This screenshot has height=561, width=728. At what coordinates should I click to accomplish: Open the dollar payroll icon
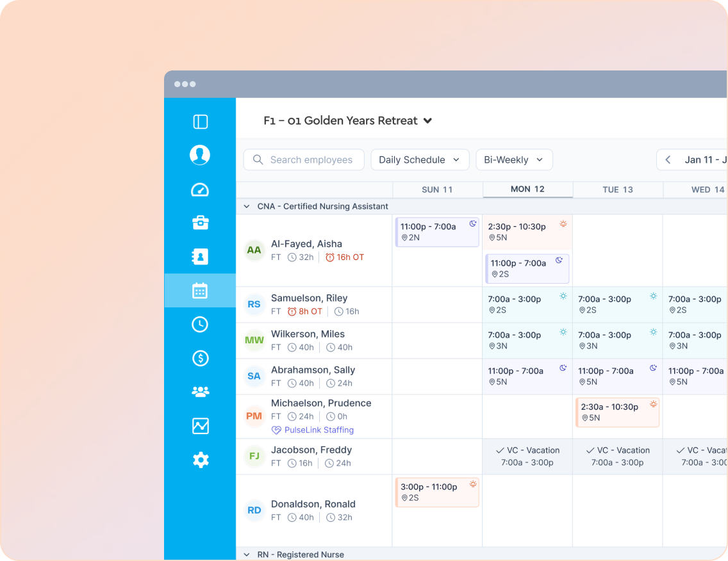(200, 358)
